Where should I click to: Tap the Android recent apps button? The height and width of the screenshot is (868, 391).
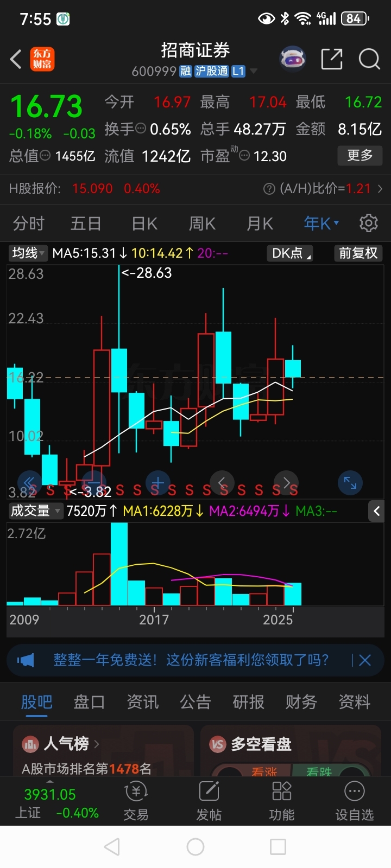(x=278, y=847)
